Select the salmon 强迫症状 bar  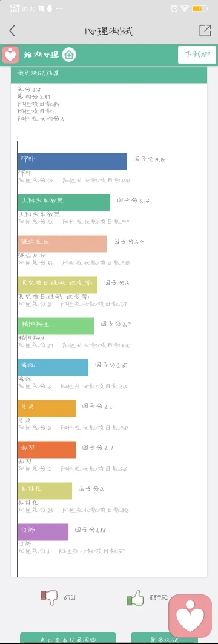(62, 244)
